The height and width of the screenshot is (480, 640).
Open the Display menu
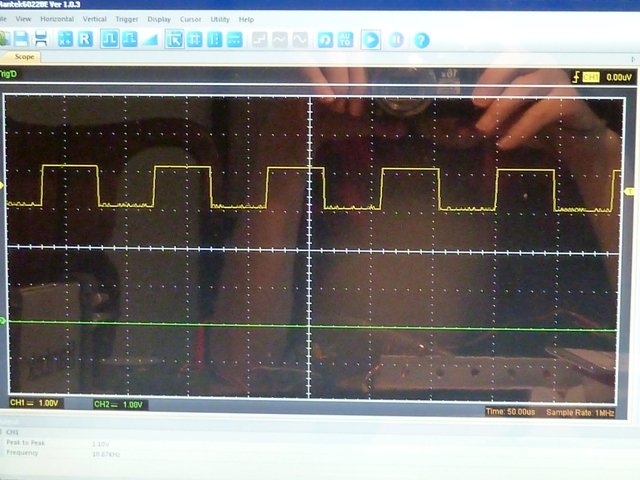tap(159, 19)
